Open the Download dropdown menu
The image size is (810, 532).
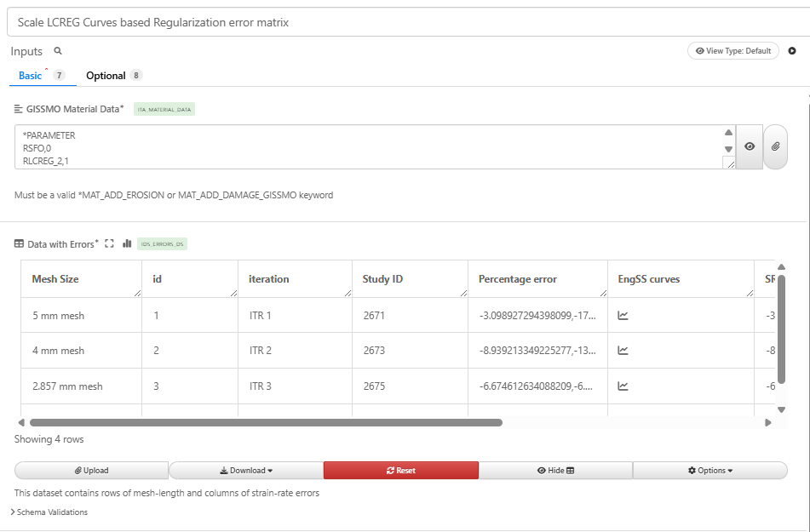coord(246,471)
